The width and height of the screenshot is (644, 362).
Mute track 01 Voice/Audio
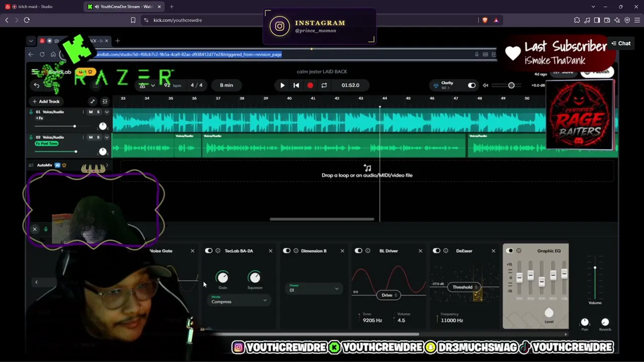(x=91, y=112)
